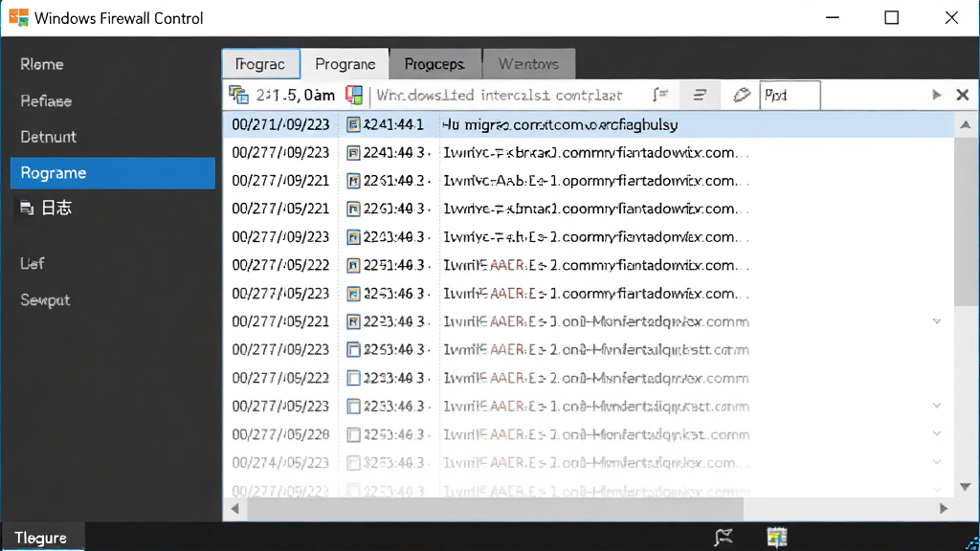The width and height of the screenshot is (980, 551).
Task: Close the search bar with the X icon
Action: click(963, 95)
